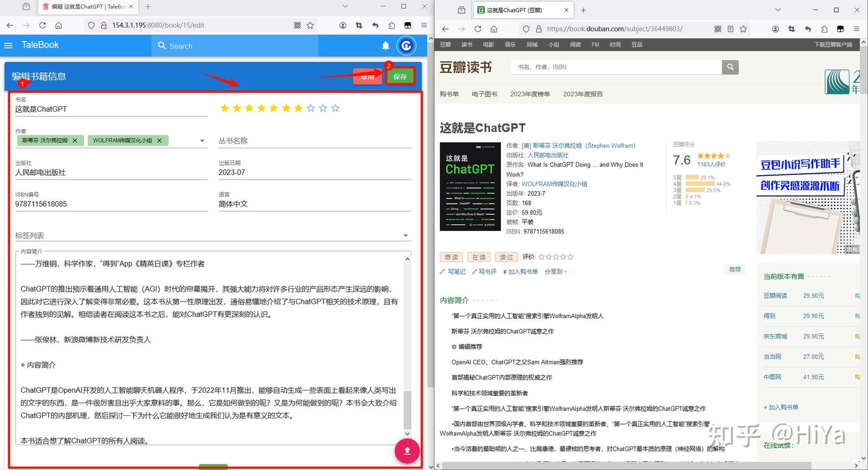
Task: Close the 这就是ChatGPT (豆瓣) tab
Action: 567,10
